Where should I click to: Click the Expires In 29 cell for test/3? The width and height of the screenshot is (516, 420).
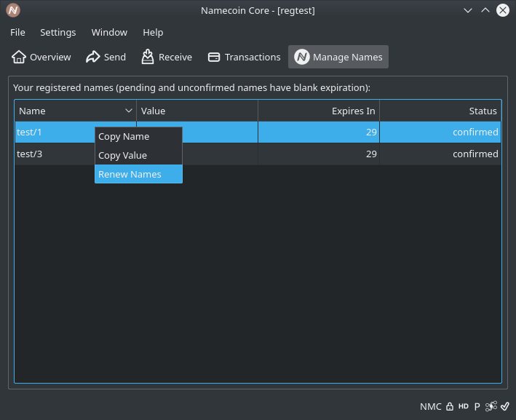click(x=319, y=154)
